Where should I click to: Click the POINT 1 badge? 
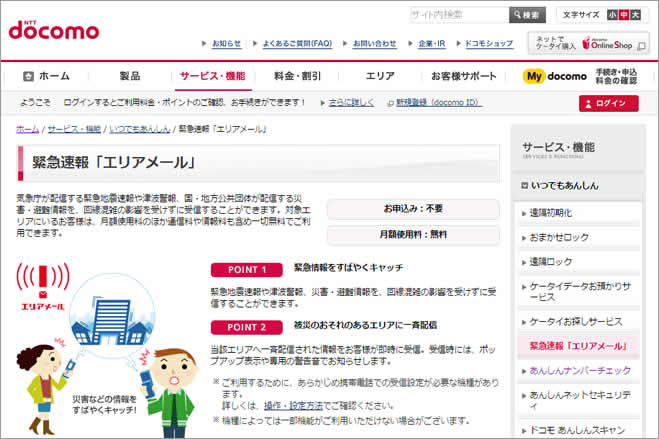[x=247, y=270]
